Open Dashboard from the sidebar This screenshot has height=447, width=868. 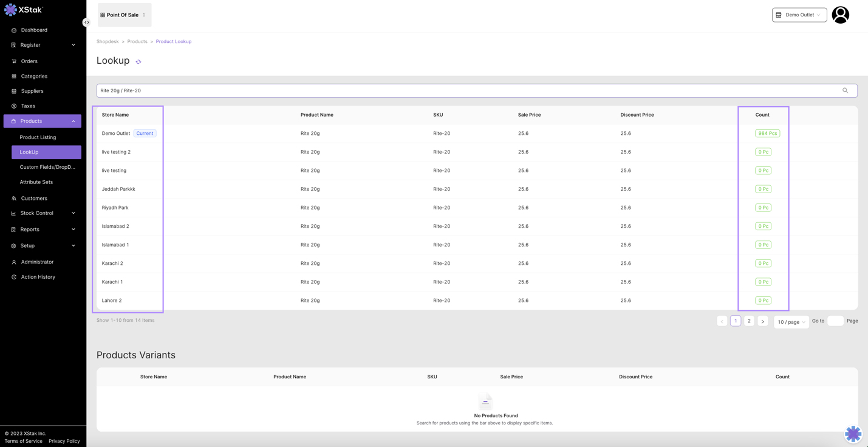(34, 30)
